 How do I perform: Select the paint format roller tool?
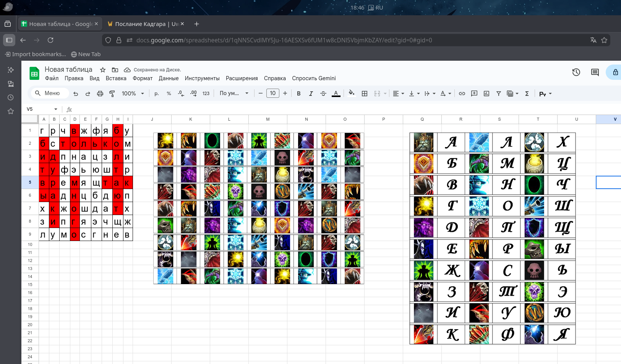(x=112, y=94)
